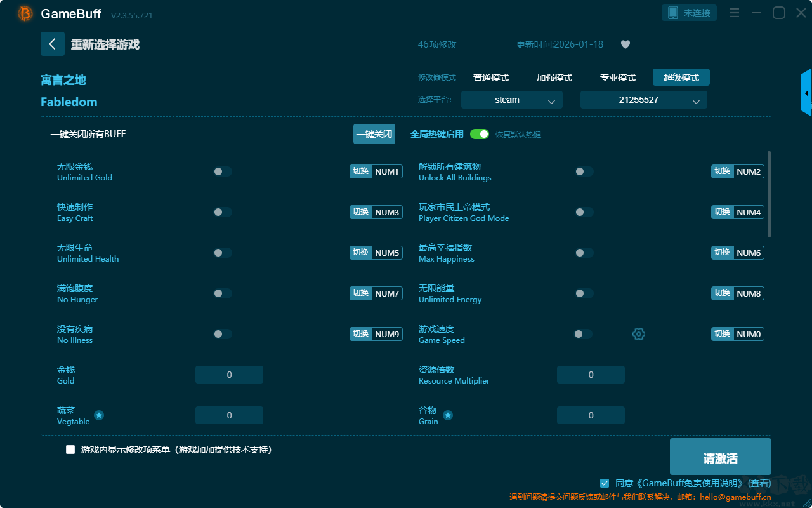
Task: Click the NUM3 hotkey switch button
Action: (x=376, y=212)
